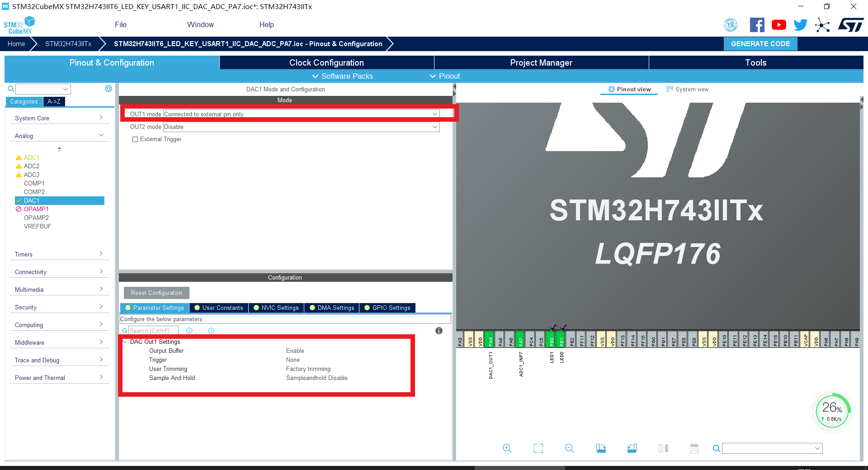The image size is (868, 470).
Task: Zoom in on the pinout view
Action: coord(507,448)
